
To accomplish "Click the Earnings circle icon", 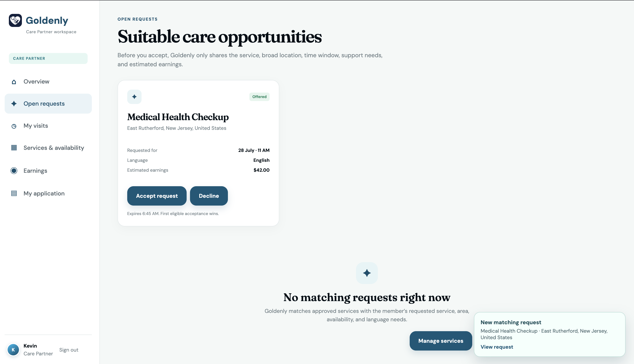I will coord(14,171).
